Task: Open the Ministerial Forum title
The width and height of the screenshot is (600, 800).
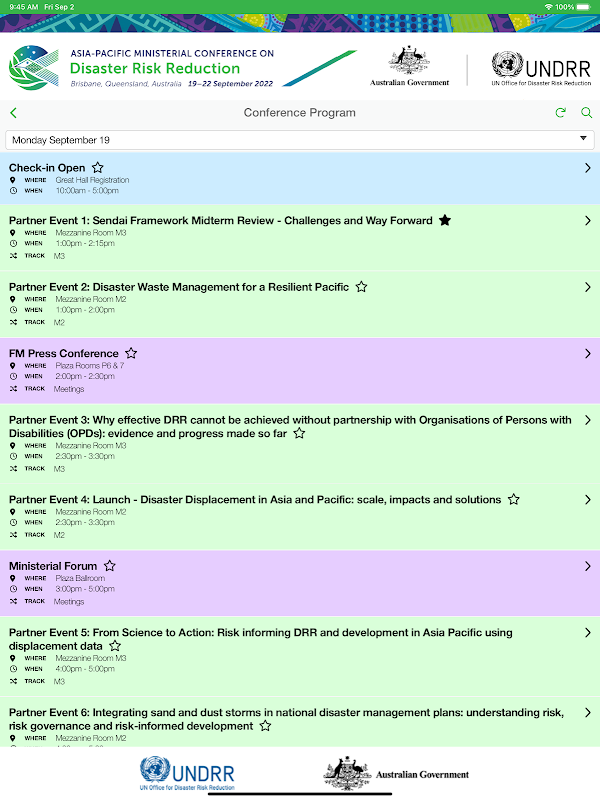Action: point(53,566)
